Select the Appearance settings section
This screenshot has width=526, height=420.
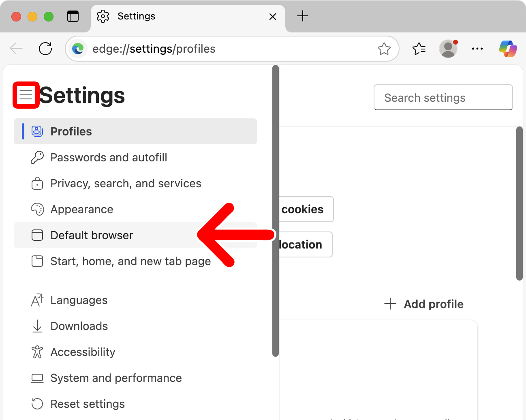click(81, 209)
